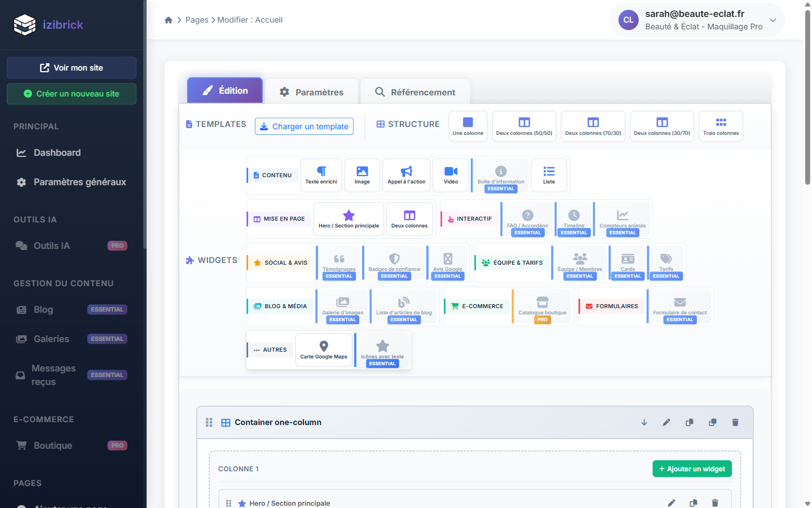The width and height of the screenshot is (812, 508).
Task: Select the Équipe / Membres widget
Action: pyautogui.click(x=580, y=264)
